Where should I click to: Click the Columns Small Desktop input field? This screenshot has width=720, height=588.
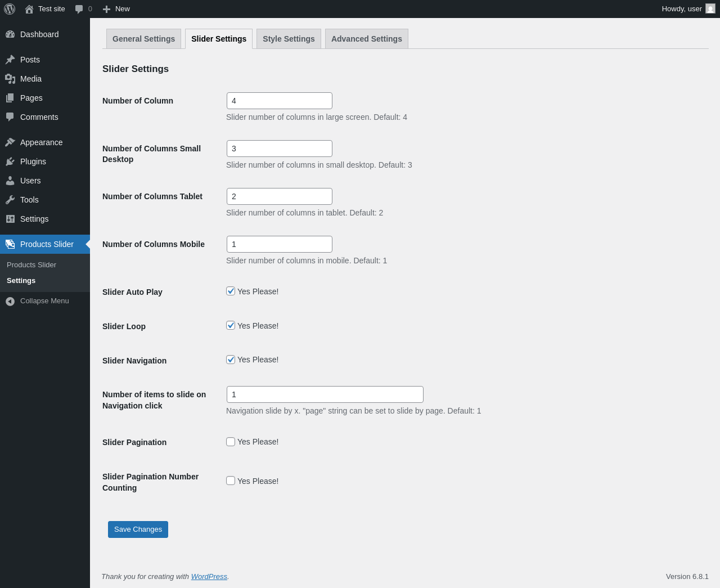(280, 149)
